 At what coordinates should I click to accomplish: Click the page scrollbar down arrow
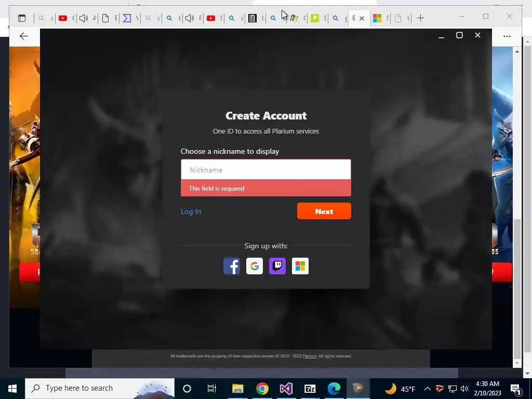click(517, 363)
